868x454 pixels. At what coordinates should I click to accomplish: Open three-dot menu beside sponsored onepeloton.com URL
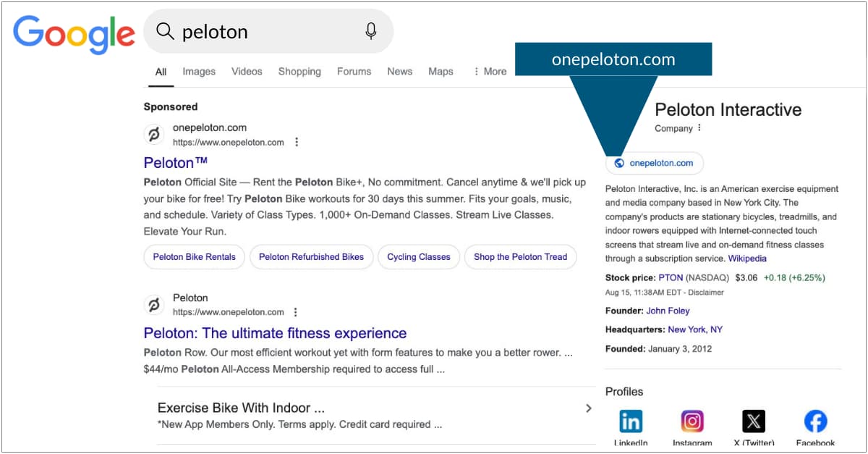pos(297,142)
